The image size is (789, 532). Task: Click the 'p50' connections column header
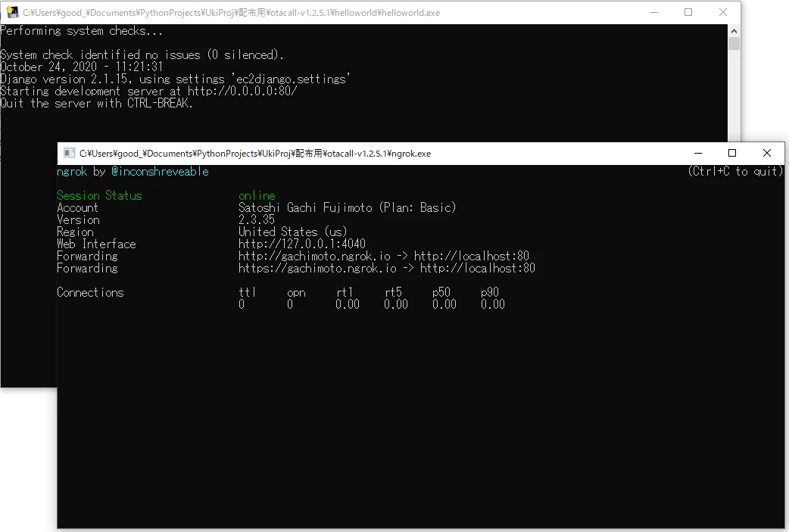point(441,292)
